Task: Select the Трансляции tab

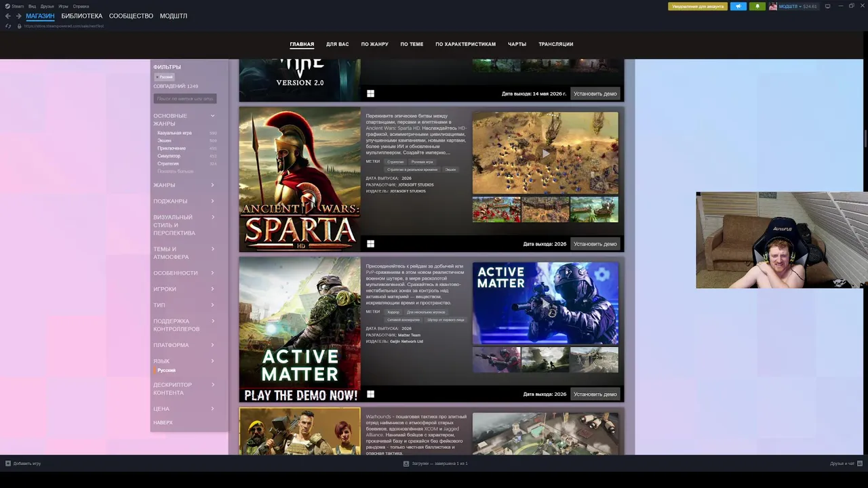Action: tap(555, 44)
